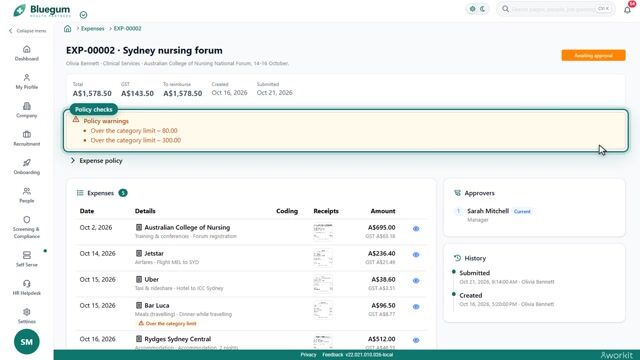Open the Australian College of Nursing receipt thumbnail
Screen dimensions: 640x360
(x=323, y=231)
